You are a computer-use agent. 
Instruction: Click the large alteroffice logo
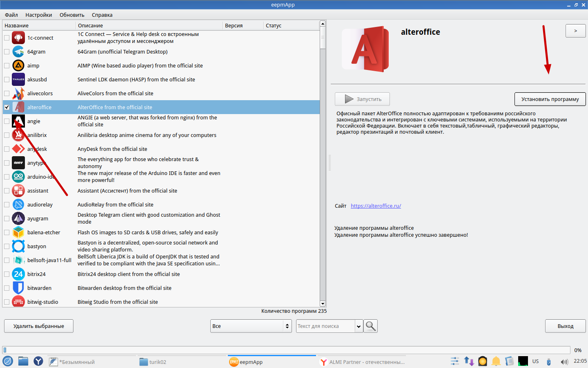click(365, 49)
